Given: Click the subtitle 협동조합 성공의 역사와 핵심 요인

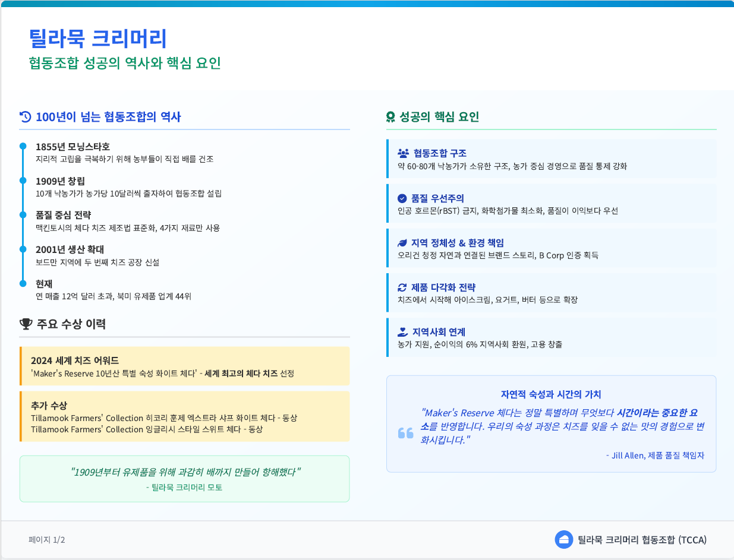Looking at the screenshot, I should pyautogui.click(x=125, y=64).
